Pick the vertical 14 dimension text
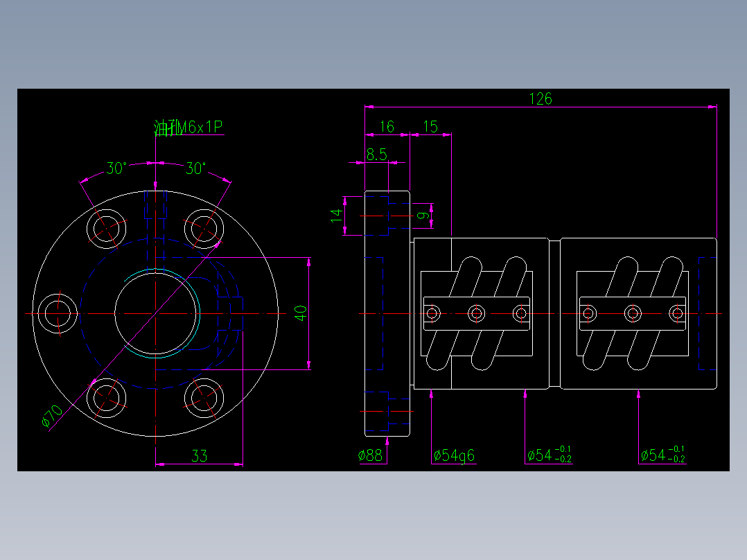747x560 pixels. coord(336,216)
